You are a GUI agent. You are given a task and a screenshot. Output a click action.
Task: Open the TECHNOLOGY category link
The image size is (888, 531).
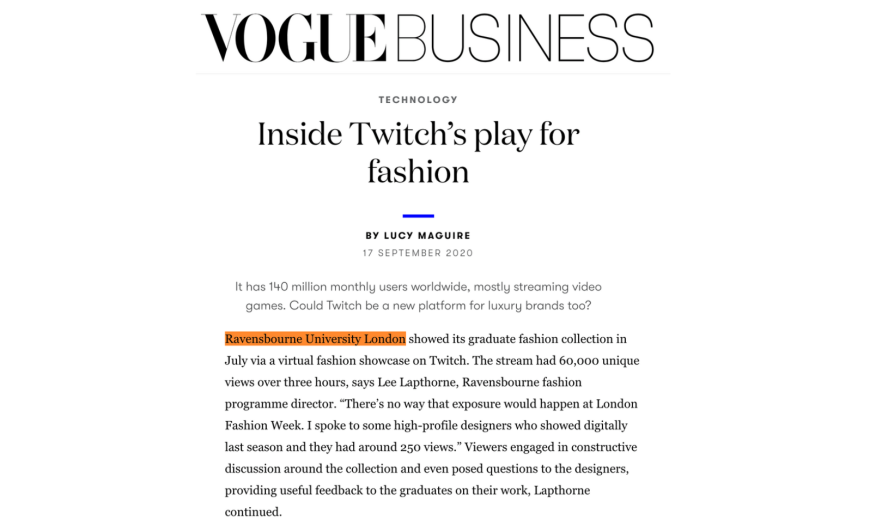418,100
